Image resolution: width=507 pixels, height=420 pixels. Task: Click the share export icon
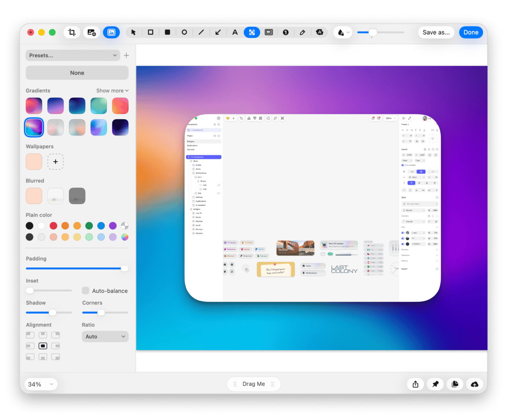click(415, 384)
